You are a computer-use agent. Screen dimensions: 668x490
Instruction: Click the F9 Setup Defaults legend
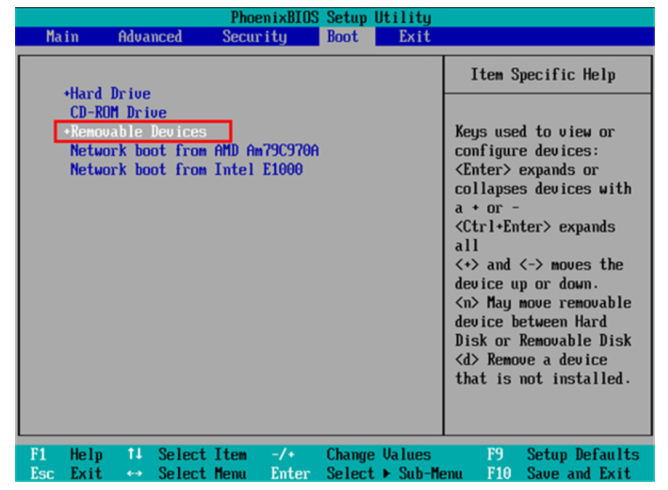click(x=562, y=455)
